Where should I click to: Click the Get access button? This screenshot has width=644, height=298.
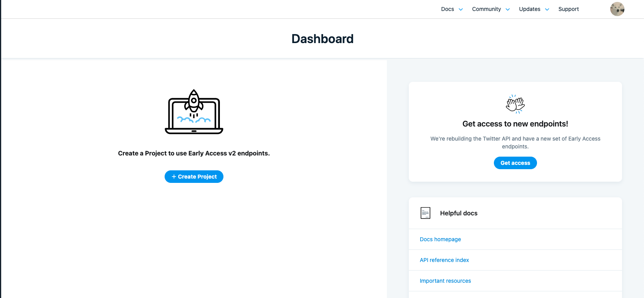[515, 163]
